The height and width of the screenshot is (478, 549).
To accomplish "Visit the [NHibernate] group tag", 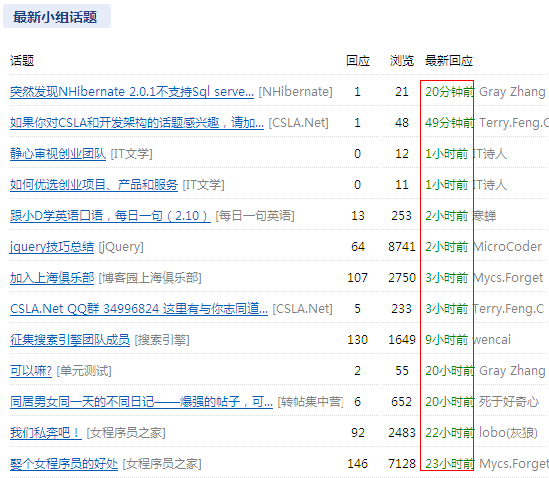I will click(296, 92).
